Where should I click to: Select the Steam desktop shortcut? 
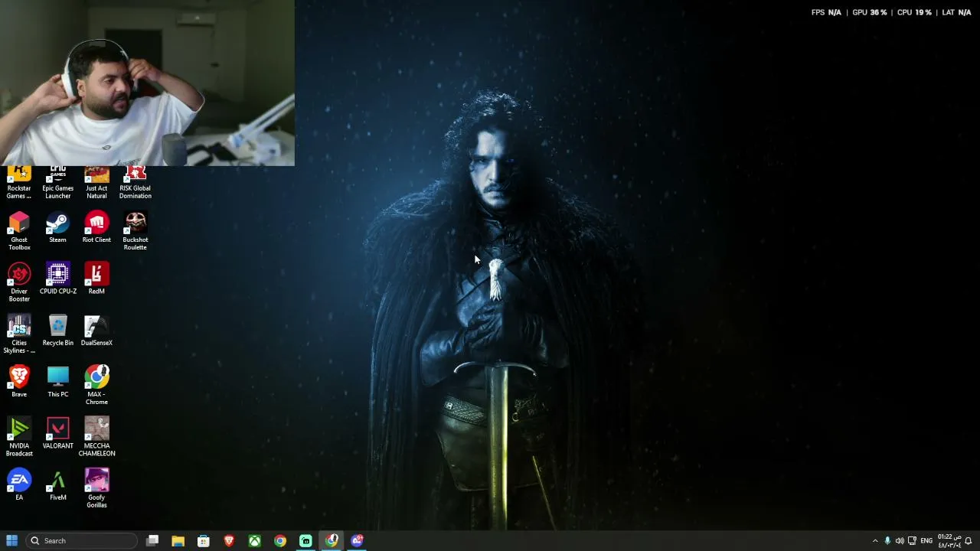click(x=57, y=227)
